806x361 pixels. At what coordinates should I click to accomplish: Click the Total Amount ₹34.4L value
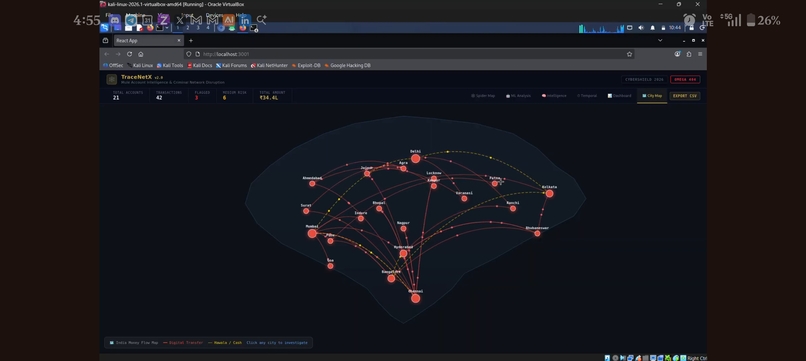[x=269, y=98]
